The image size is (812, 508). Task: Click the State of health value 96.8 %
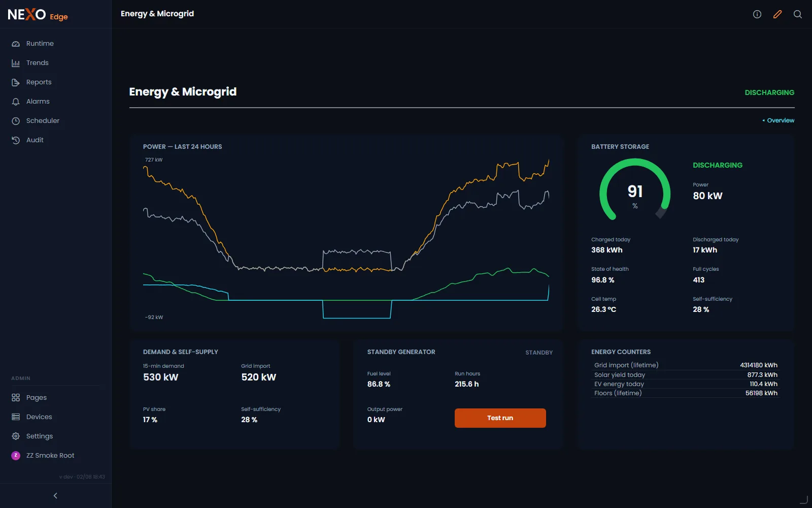click(603, 280)
